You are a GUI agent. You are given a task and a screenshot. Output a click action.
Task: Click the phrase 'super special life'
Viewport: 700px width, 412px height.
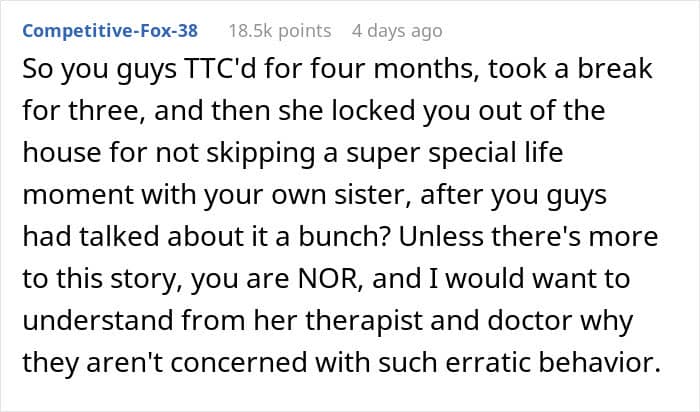coord(454,153)
